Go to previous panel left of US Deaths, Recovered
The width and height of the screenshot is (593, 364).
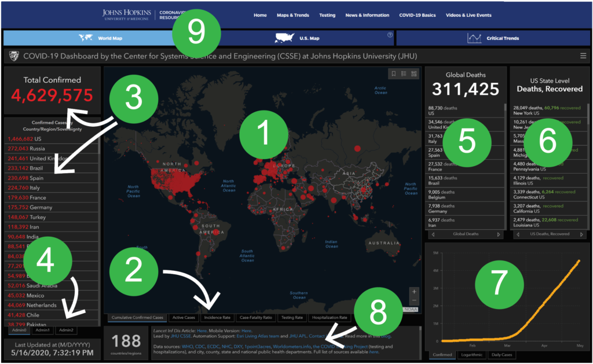pyautogui.click(x=518, y=234)
